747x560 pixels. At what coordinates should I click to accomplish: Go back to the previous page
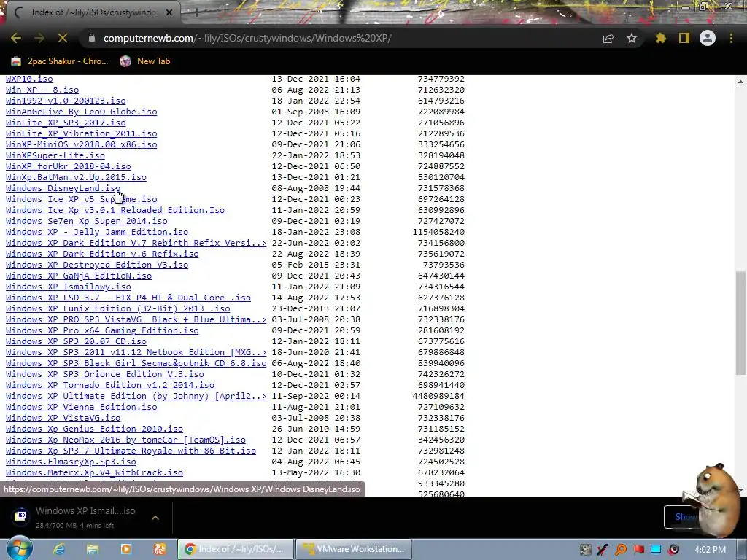pos(16,38)
